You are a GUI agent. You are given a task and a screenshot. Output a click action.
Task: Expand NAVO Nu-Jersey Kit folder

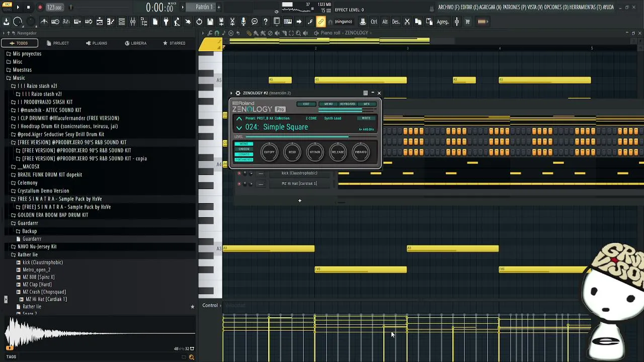click(x=34, y=246)
